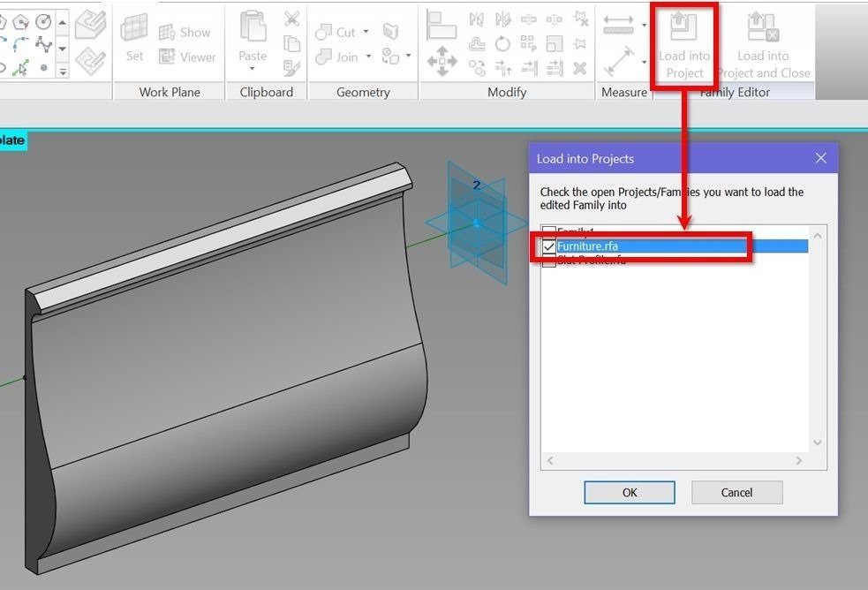Click Cancel in Load into Projects dialog
This screenshot has height=590, width=868.
pos(736,493)
